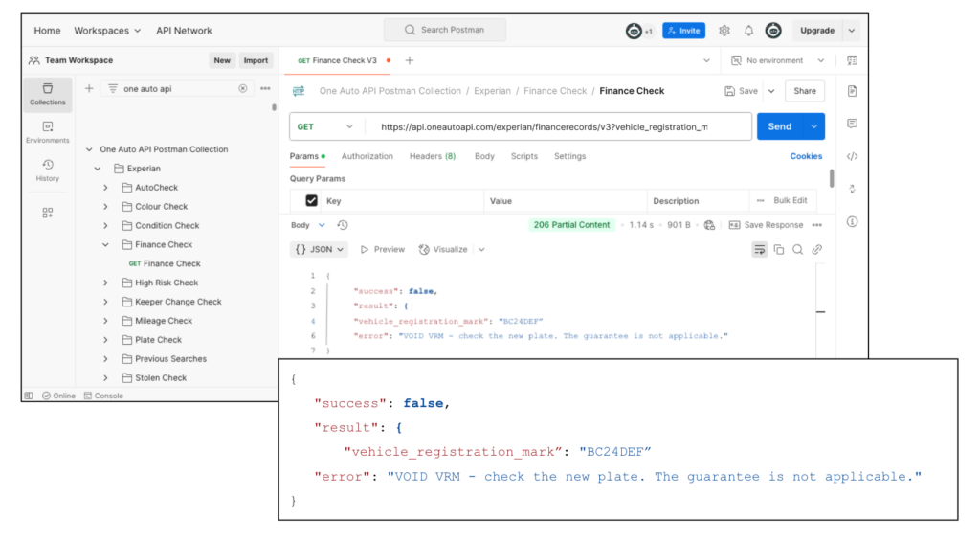Open the notifications bell
Viewport: 980px width, 544px height.
(748, 30)
